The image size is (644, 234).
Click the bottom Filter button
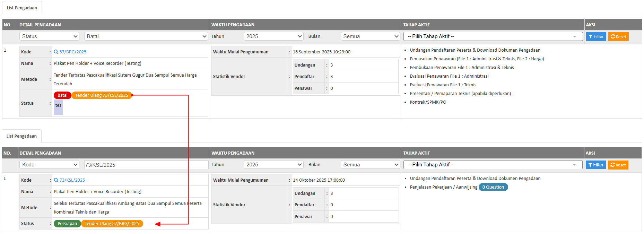tap(595, 165)
